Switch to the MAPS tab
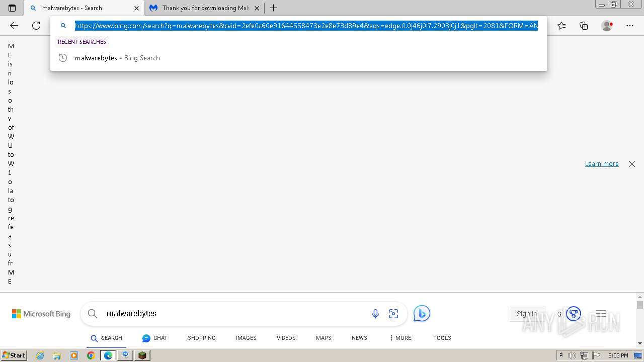This screenshot has width=644, height=362. click(324, 338)
